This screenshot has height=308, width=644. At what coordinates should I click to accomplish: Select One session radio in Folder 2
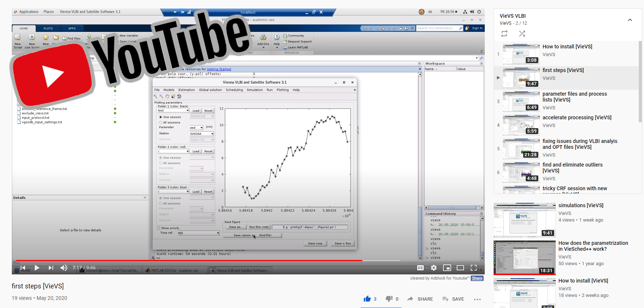click(x=161, y=158)
